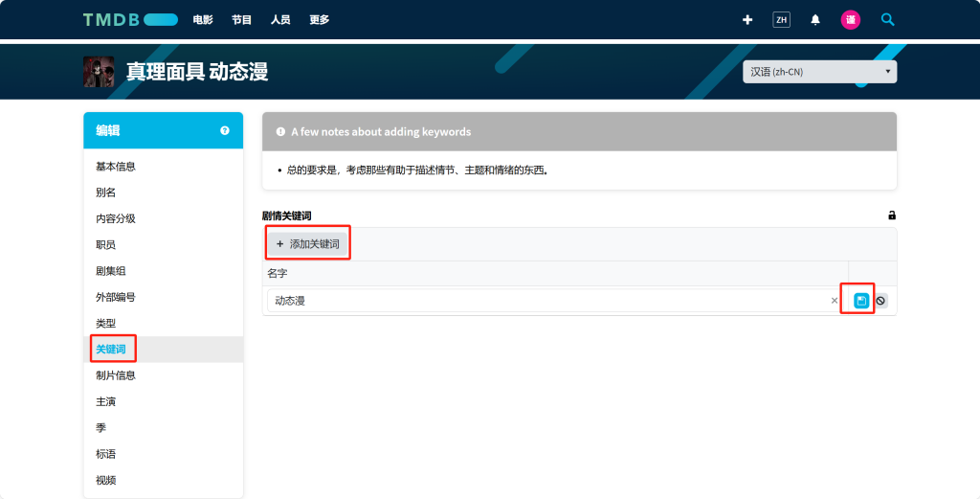
Task: Click the blue save keyword icon
Action: point(861,301)
